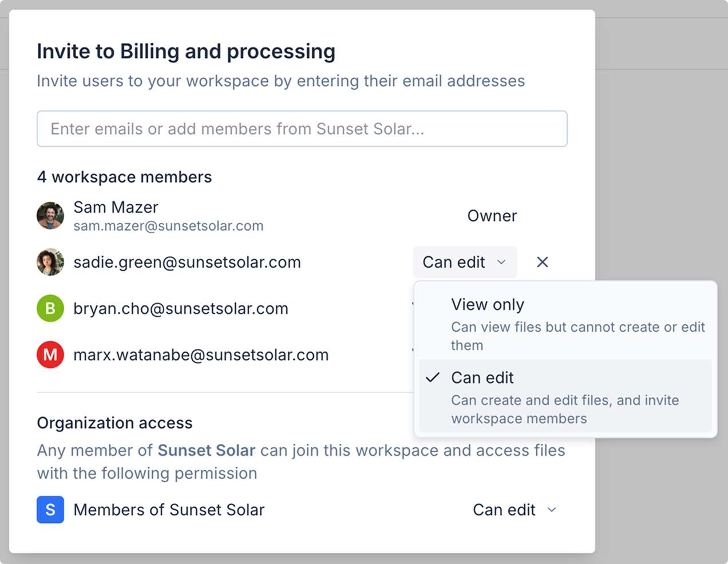This screenshot has height=564, width=728.
Task: Click Bryan Cho's green B avatar
Action: 50,308
